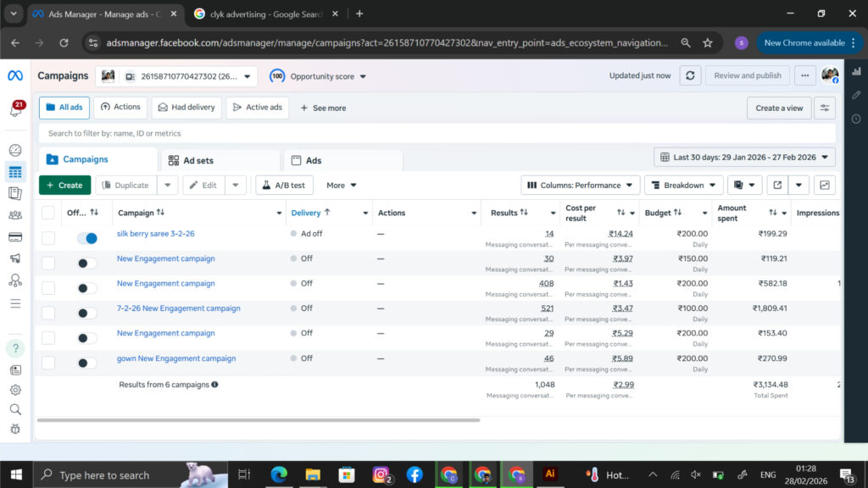Viewport: 868px width, 488px height.
Task: Open the 7-2-26 New Engagement campaign link
Action: pyautogui.click(x=178, y=308)
